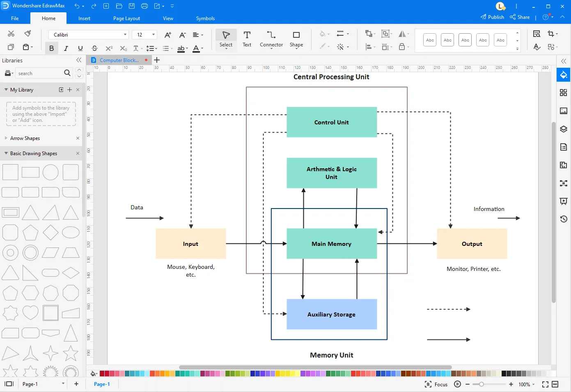This screenshot has height=392, width=571.
Task: Click the search magnifier icon in Libraries
Action: coord(67,73)
